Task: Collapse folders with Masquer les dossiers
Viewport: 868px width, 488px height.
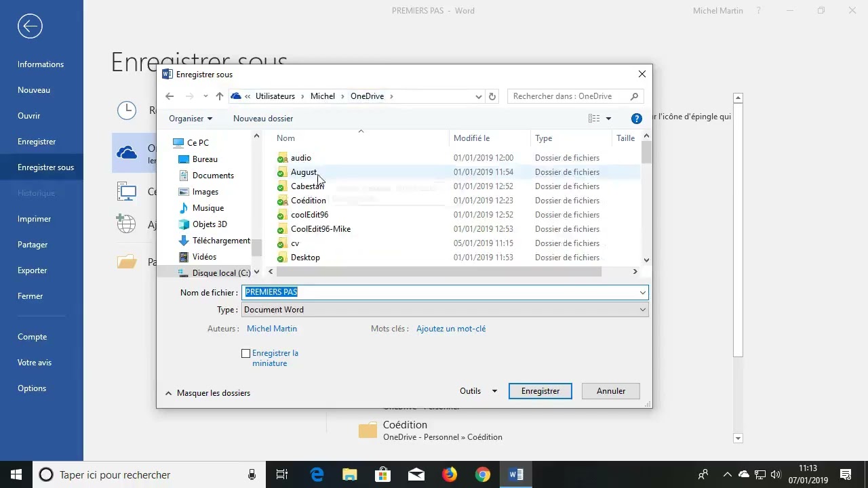Action: pos(208,393)
